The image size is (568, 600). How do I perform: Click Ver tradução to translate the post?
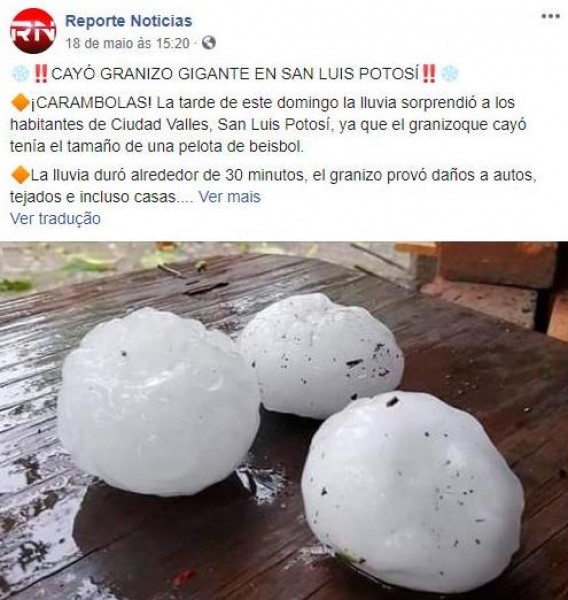(55, 218)
